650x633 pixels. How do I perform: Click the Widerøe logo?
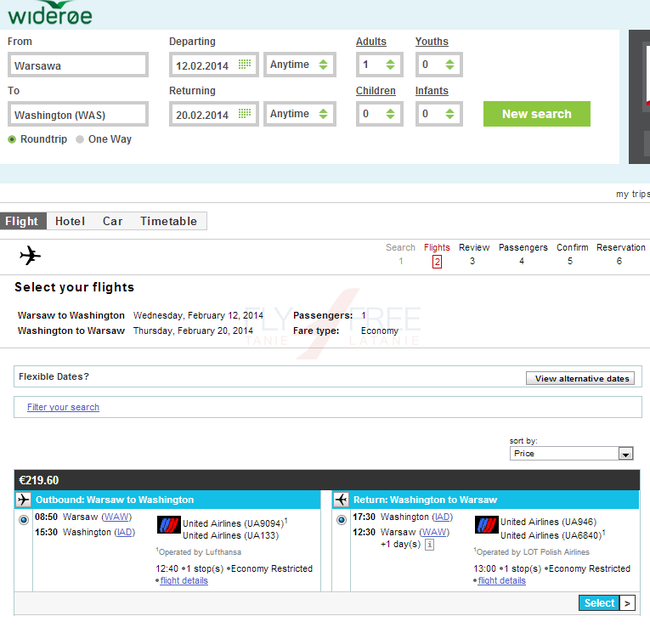(50, 12)
